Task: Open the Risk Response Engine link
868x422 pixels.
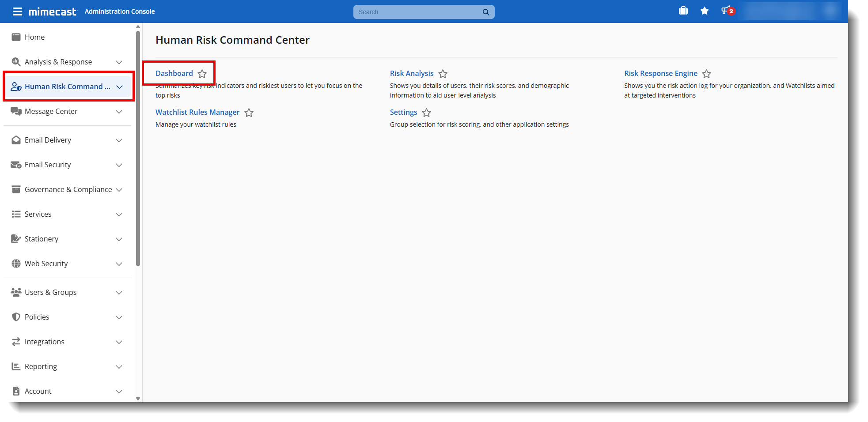Action: [660, 73]
